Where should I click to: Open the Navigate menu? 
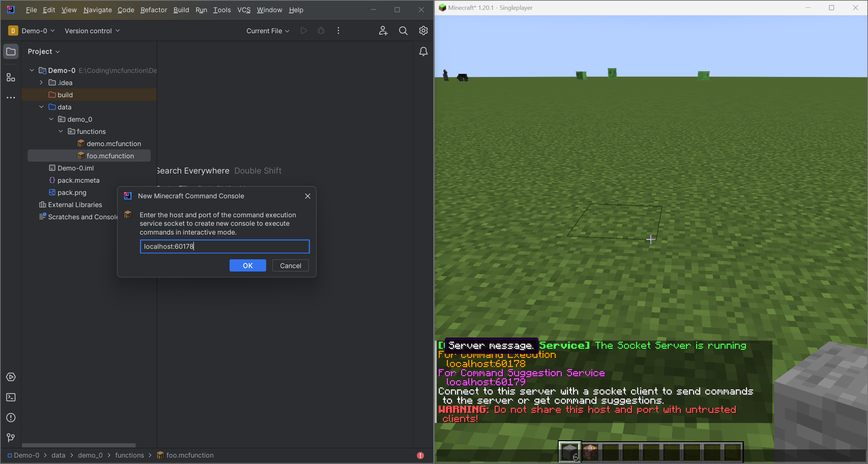(x=98, y=10)
